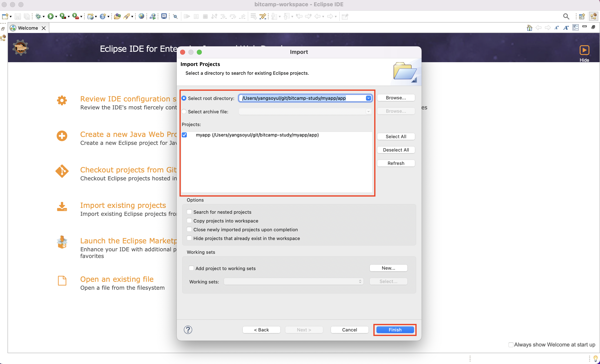Click the Debug bug icon in toolbar
The width and height of the screenshot is (600, 364).
pos(38,16)
